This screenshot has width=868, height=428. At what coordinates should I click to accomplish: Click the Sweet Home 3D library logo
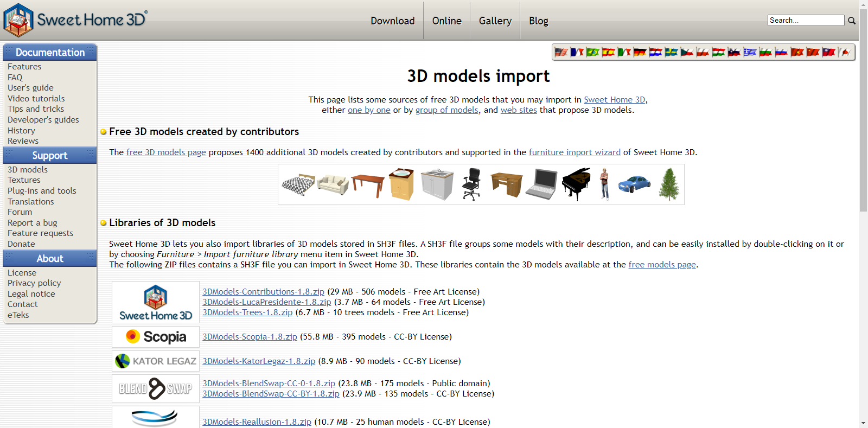point(156,302)
